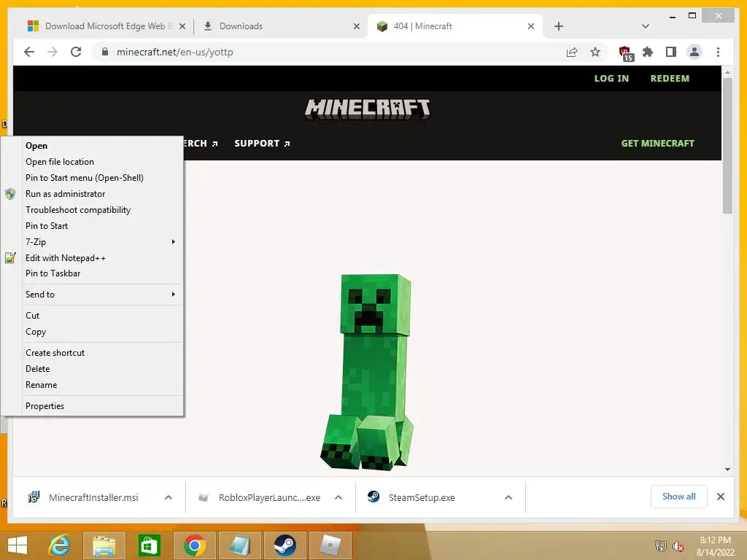Click the browser forward arrow

53,52
